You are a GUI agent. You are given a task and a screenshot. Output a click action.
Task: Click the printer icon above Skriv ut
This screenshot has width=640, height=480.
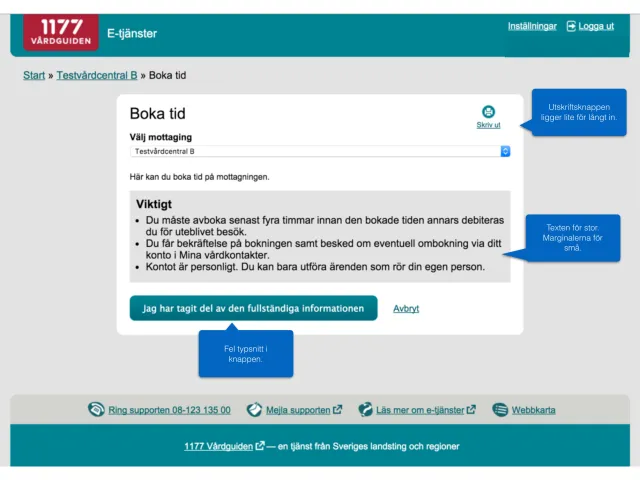point(488,111)
